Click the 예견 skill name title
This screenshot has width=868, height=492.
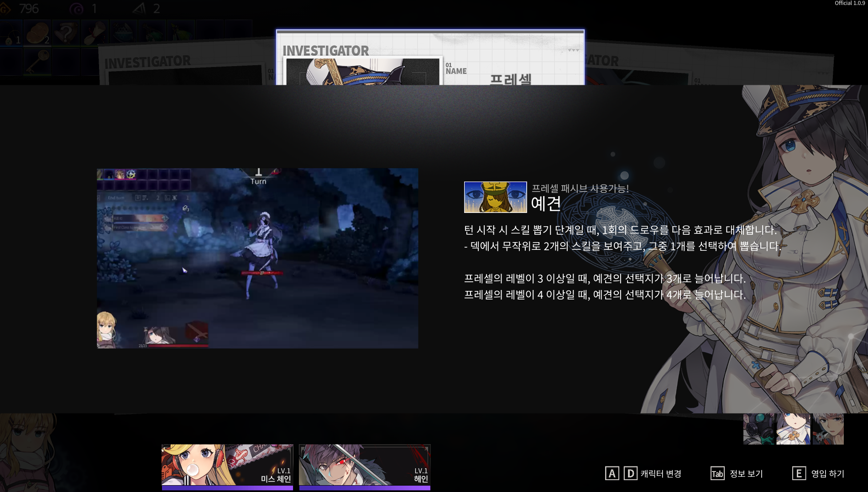point(546,203)
